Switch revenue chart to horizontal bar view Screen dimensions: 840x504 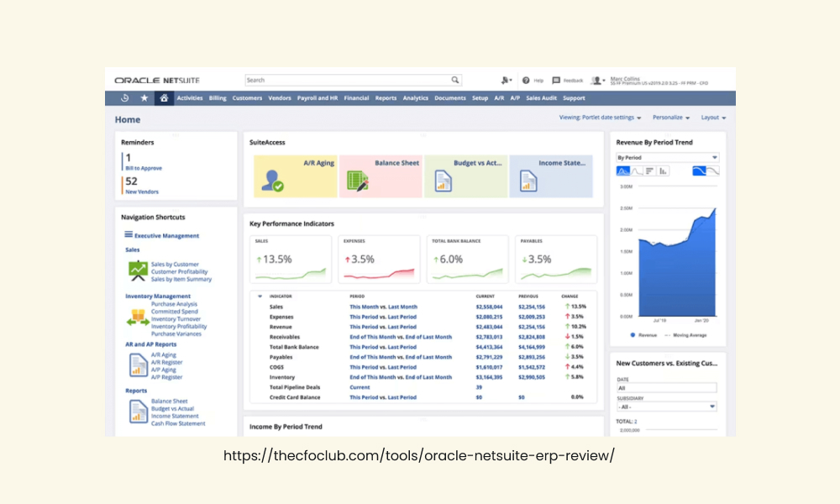pos(650,171)
